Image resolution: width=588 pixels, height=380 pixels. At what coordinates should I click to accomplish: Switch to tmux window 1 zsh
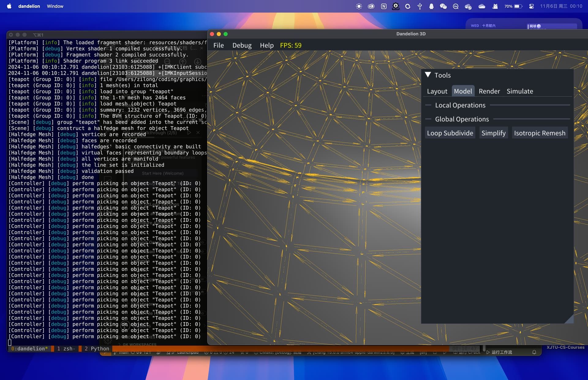66,348
